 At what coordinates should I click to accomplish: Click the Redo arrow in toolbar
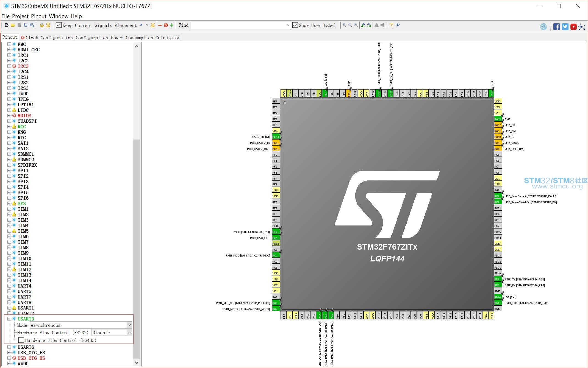[x=147, y=25]
